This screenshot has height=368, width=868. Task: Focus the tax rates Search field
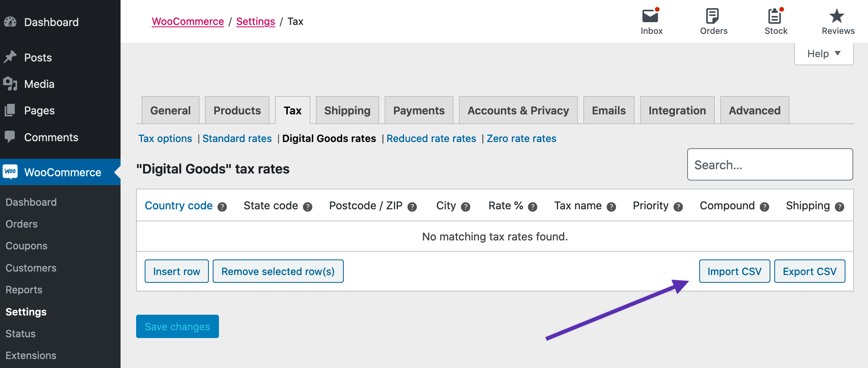[770, 165]
